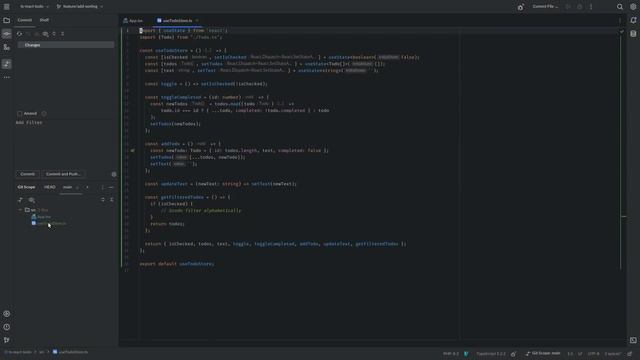The image size is (640, 360).
Task: Expand all in Git Scope tree
Action: 103,200
